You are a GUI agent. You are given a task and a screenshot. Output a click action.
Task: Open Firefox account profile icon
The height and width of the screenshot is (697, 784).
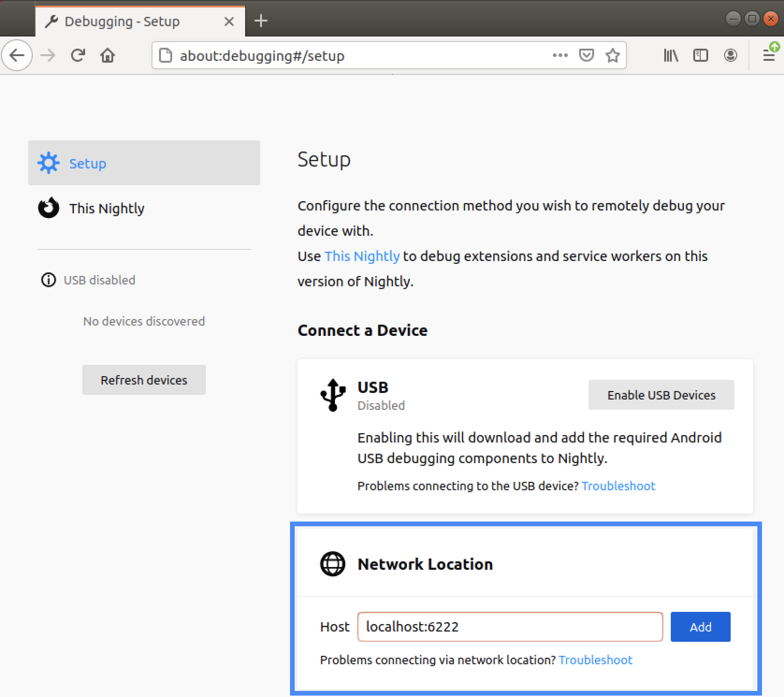pos(730,56)
